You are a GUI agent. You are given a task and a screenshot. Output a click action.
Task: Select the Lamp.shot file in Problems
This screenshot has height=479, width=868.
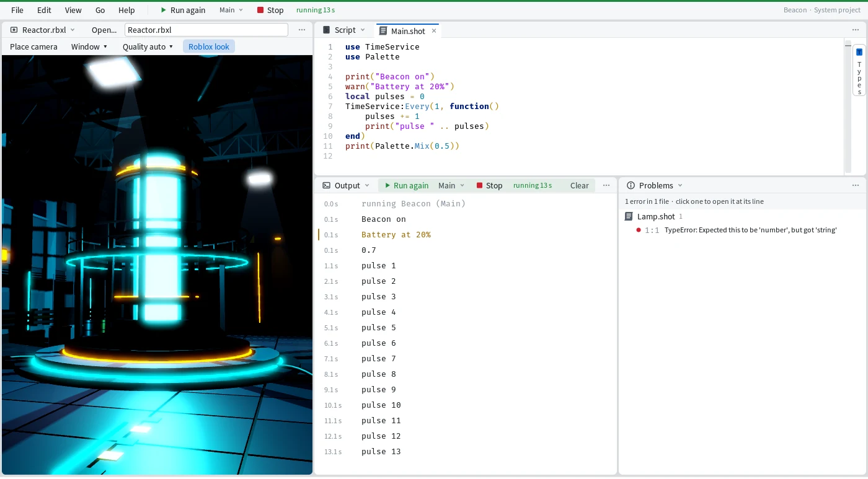pyautogui.click(x=743, y=216)
